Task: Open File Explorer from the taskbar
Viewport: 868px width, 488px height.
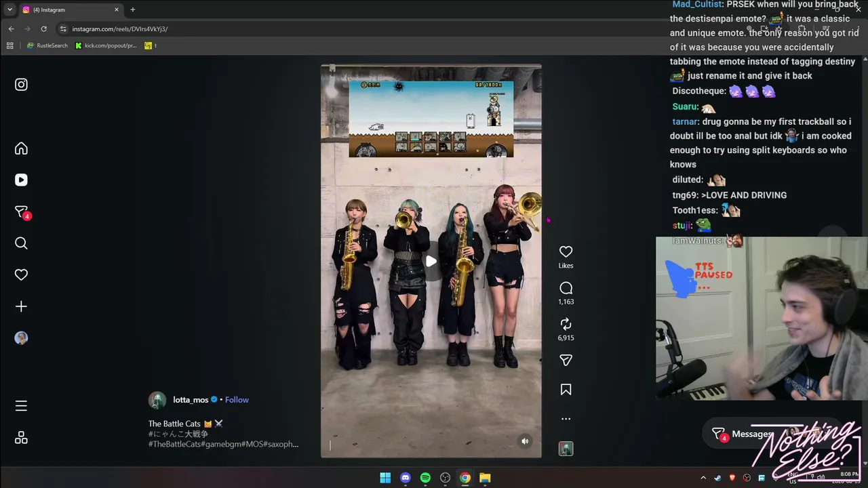Action: click(x=485, y=478)
